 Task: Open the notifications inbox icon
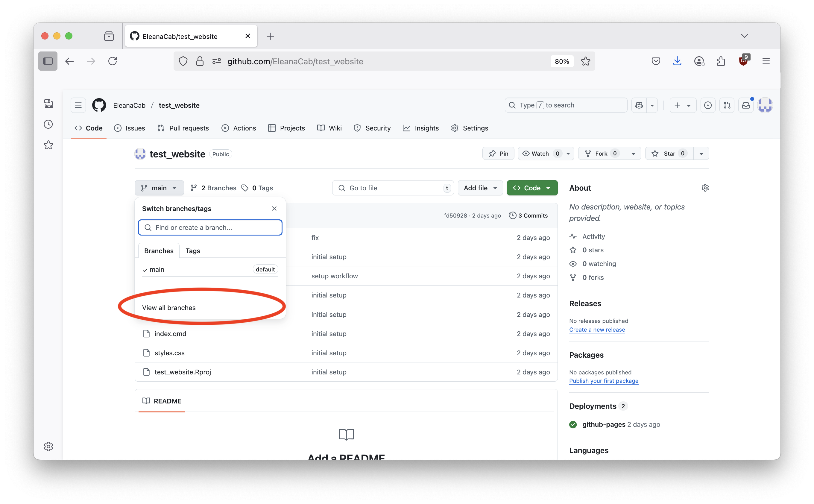pyautogui.click(x=746, y=105)
